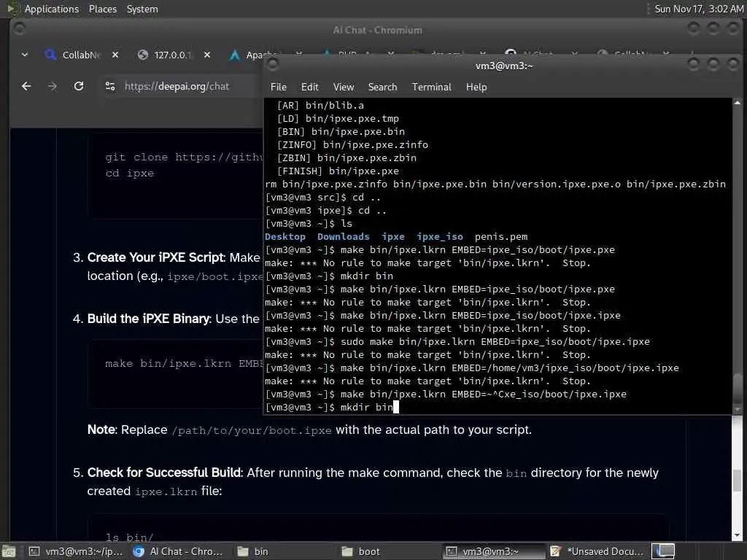747x560 pixels.
Task: Reload the deepai.org page
Action: (79, 86)
